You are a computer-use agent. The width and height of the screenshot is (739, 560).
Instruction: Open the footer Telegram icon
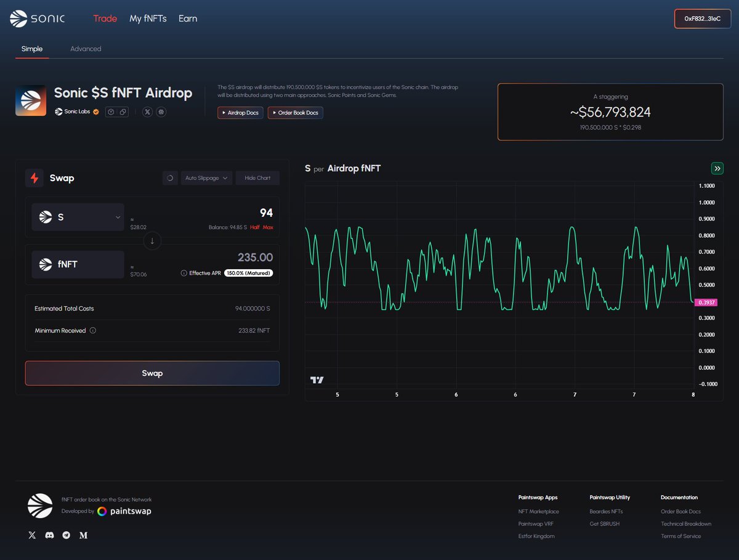(x=66, y=535)
